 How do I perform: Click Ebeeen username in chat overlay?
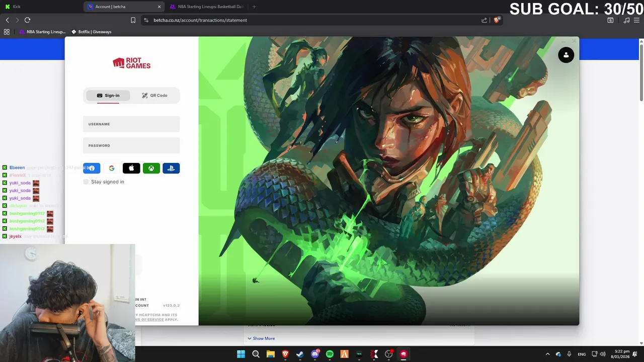click(x=17, y=167)
